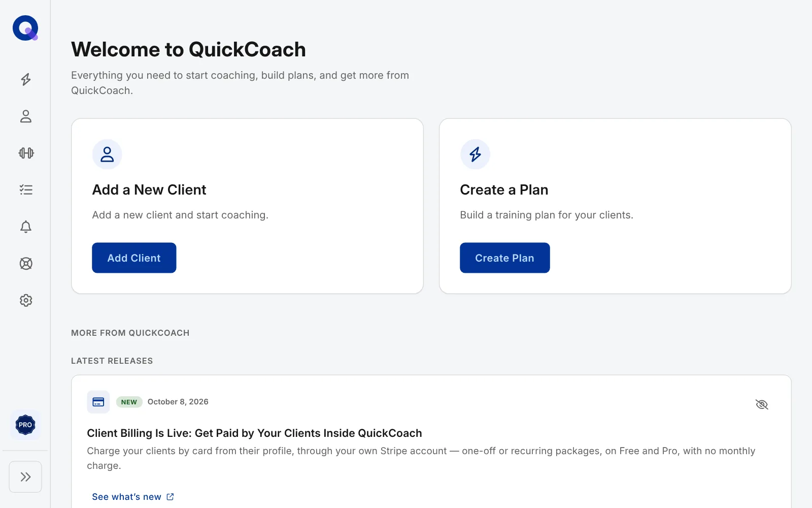Expand the sidebar with double chevron

pyautogui.click(x=25, y=477)
